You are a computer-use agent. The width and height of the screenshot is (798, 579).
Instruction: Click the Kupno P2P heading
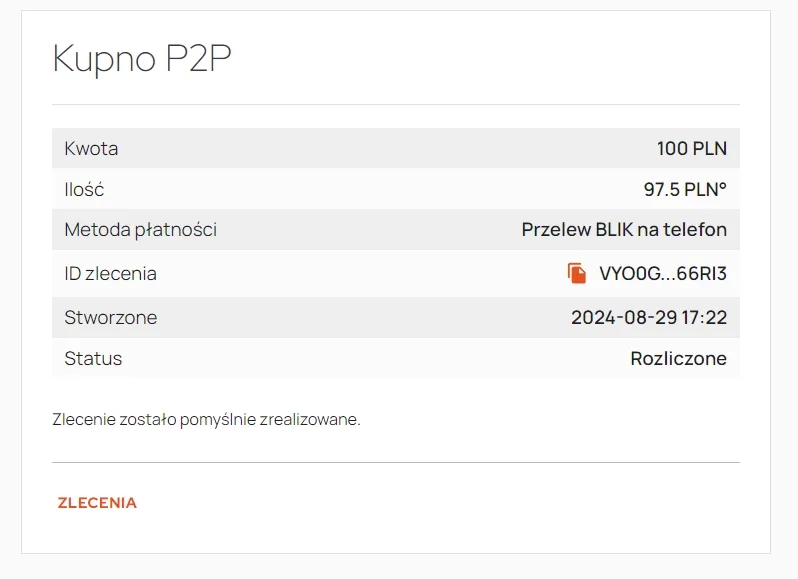click(x=142, y=59)
